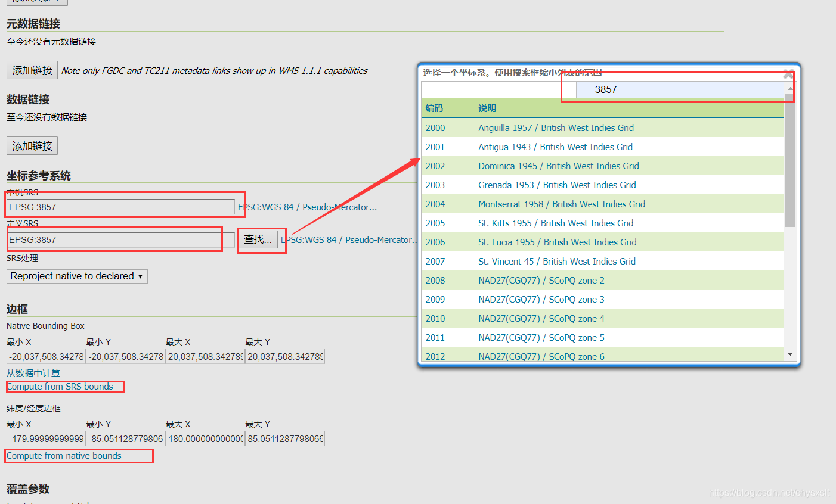Click the 纬度/经度边框 最大 X field
This screenshot has height=504, width=836.
click(205, 438)
